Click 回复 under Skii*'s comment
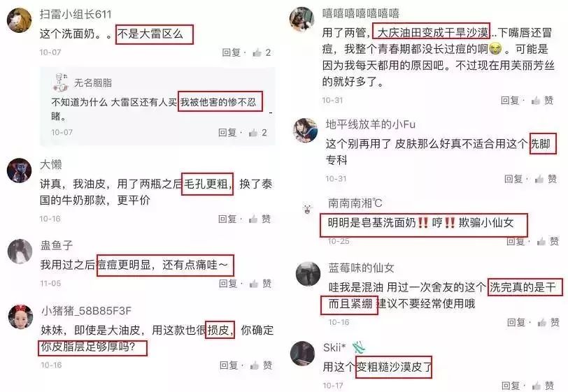 (x=511, y=386)
